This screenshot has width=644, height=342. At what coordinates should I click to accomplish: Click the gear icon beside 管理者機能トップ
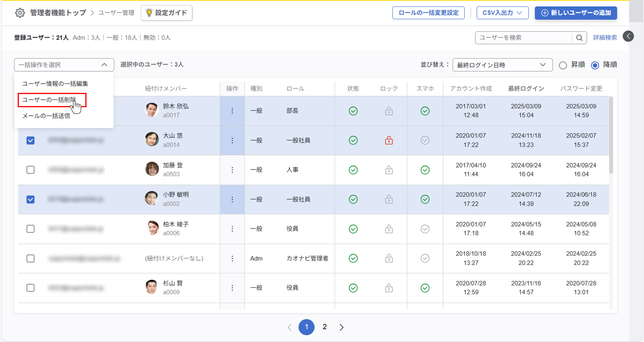[20, 13]
